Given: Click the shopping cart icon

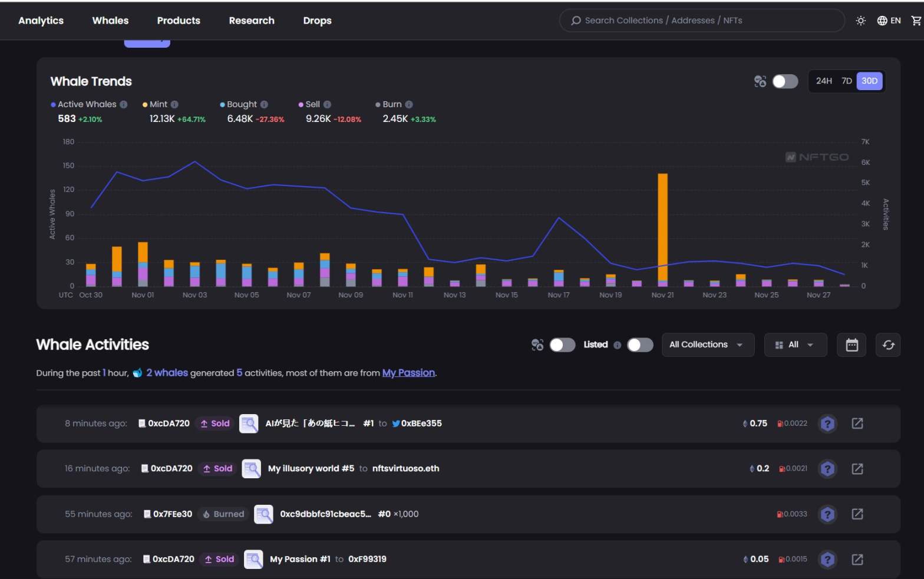Looking at the screenshot, I should (916, 21).
